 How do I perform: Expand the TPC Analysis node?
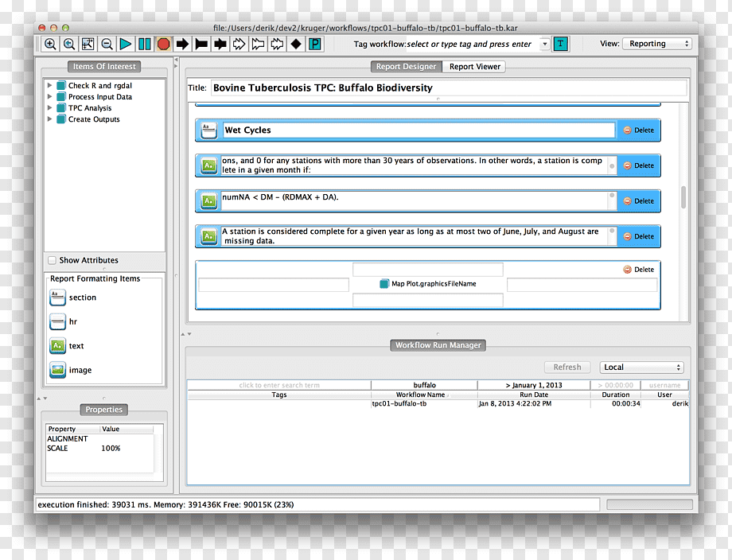49,108
